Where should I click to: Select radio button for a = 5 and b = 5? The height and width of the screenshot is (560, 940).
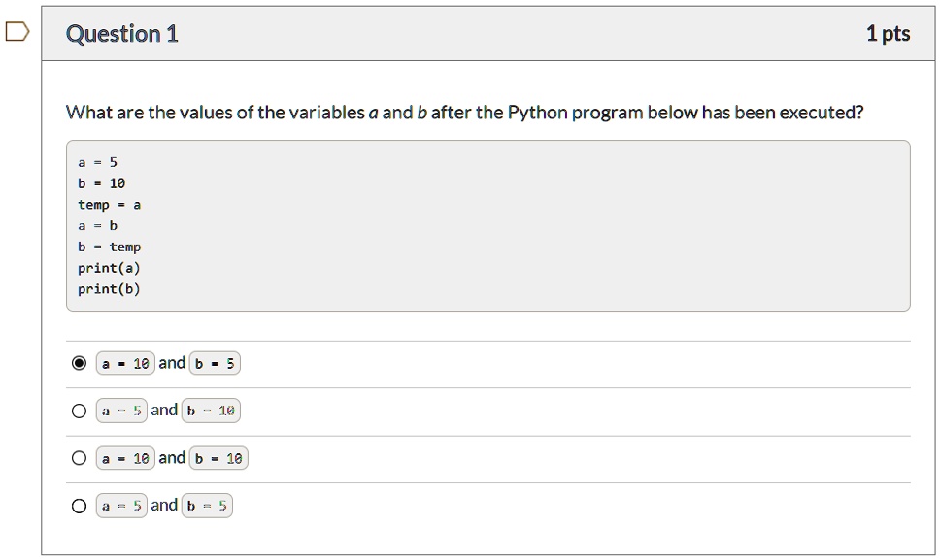click(x=79, y=505)
